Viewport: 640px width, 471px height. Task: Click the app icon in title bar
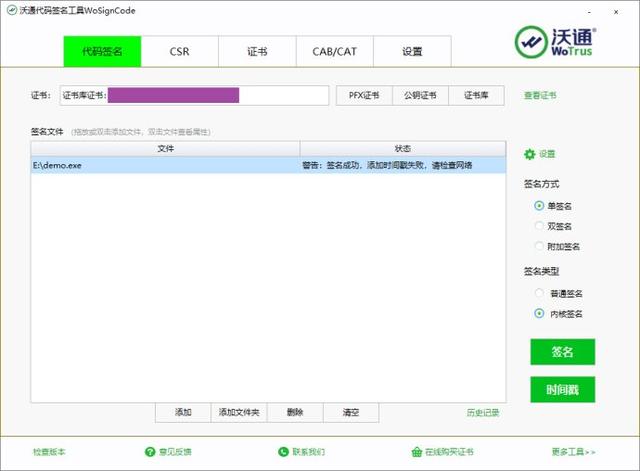pyautogui.click(x=12, y=10)
